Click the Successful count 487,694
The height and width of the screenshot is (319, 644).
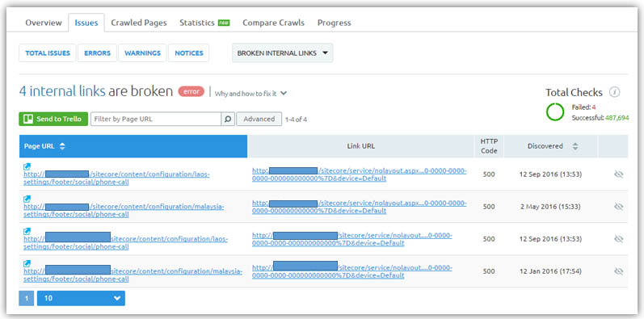[x=617, y=118]
